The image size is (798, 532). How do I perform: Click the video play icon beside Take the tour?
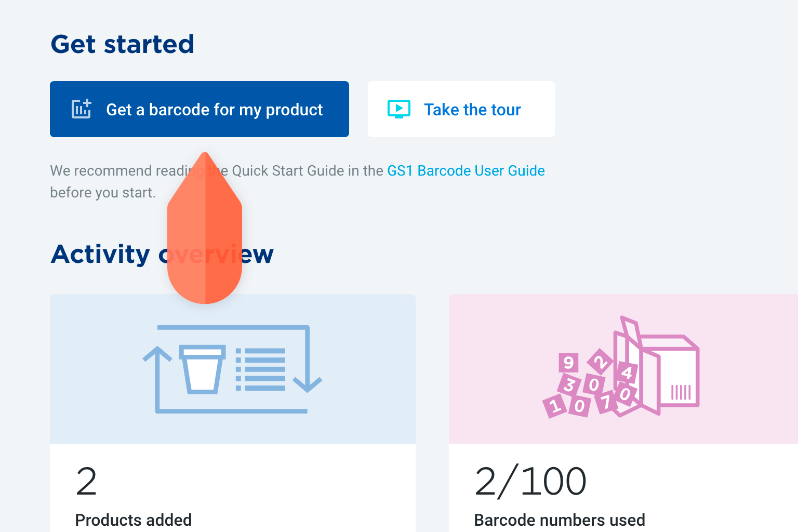tap(399, 109)
